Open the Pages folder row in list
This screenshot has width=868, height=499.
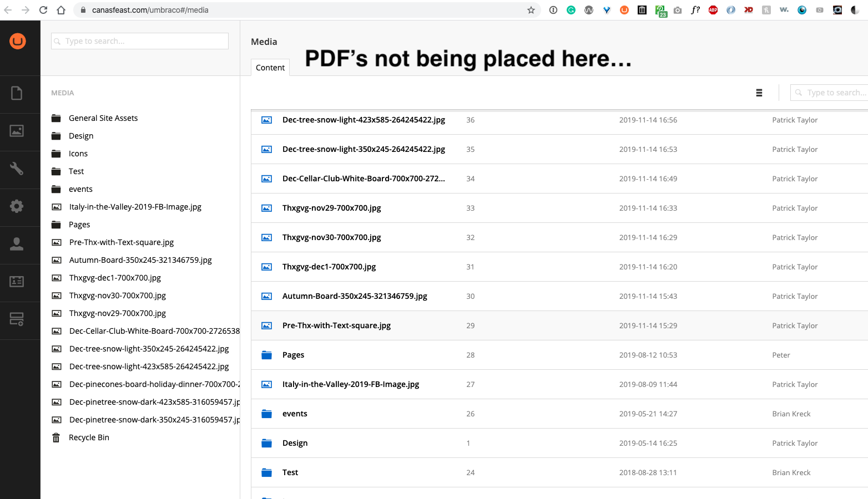pos(293,355)
